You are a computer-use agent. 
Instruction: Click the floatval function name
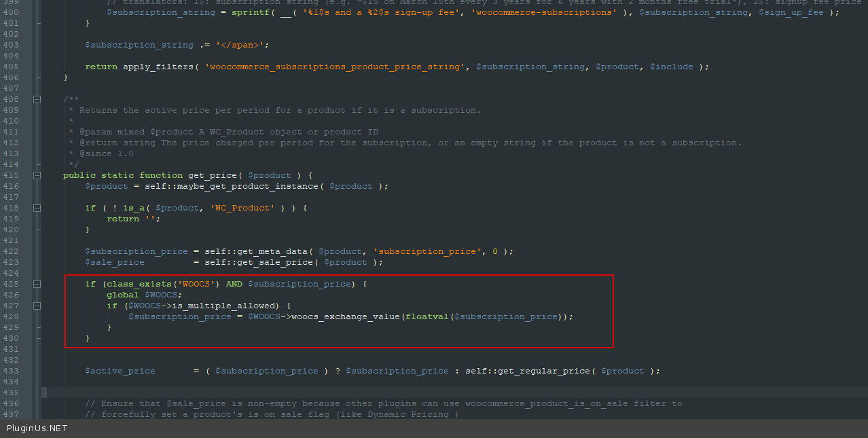click(427, 316)
